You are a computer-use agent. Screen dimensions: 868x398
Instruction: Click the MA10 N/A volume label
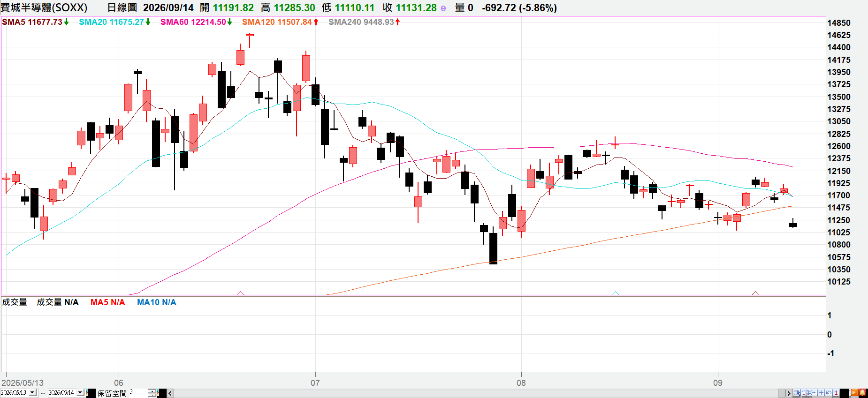157,302
